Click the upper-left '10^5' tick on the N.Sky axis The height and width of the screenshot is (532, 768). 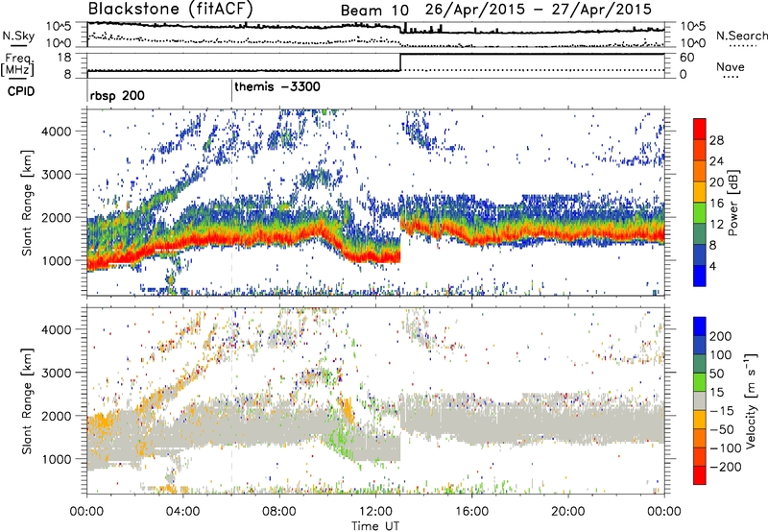click(59, 27)
